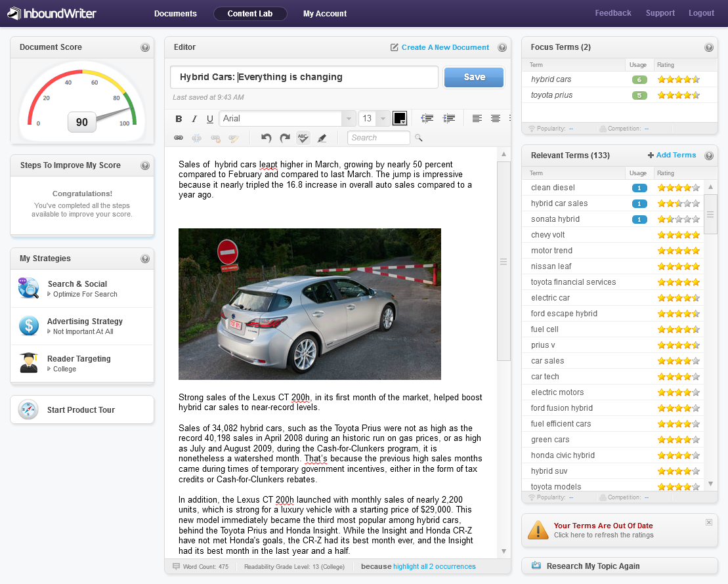
Task: Click the editor search magnifier icon
Action: tap(419, 138)
